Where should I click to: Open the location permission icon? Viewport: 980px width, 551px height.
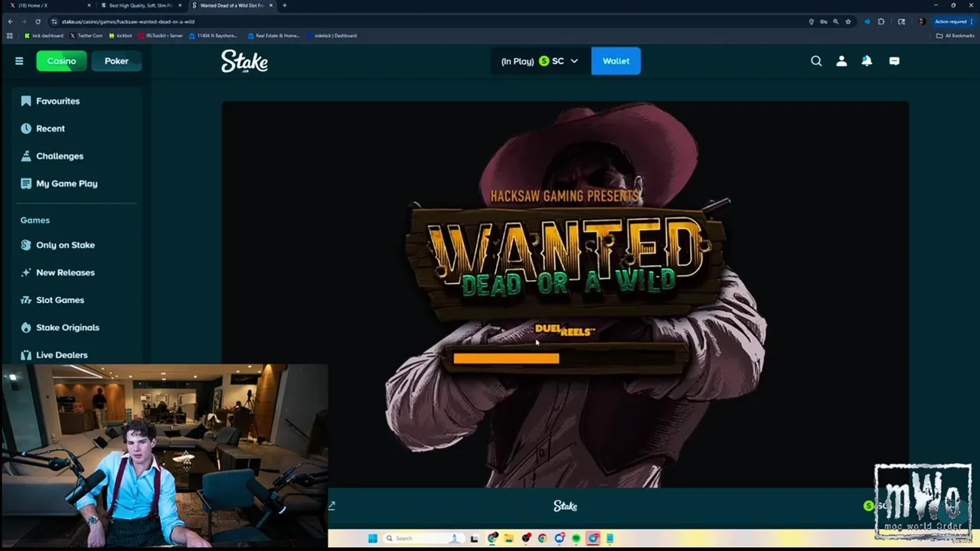[812, 21]
